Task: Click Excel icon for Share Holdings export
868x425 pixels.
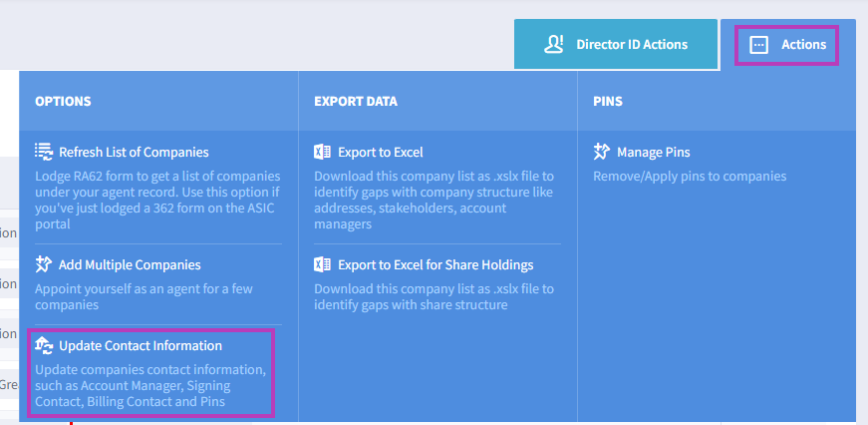Action: coord(323,264)
